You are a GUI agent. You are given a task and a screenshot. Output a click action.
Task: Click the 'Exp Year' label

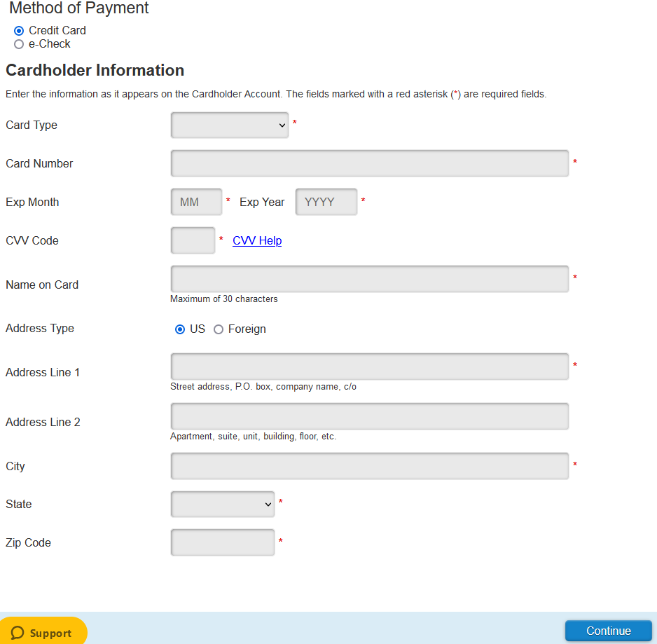tap(262, 202)
